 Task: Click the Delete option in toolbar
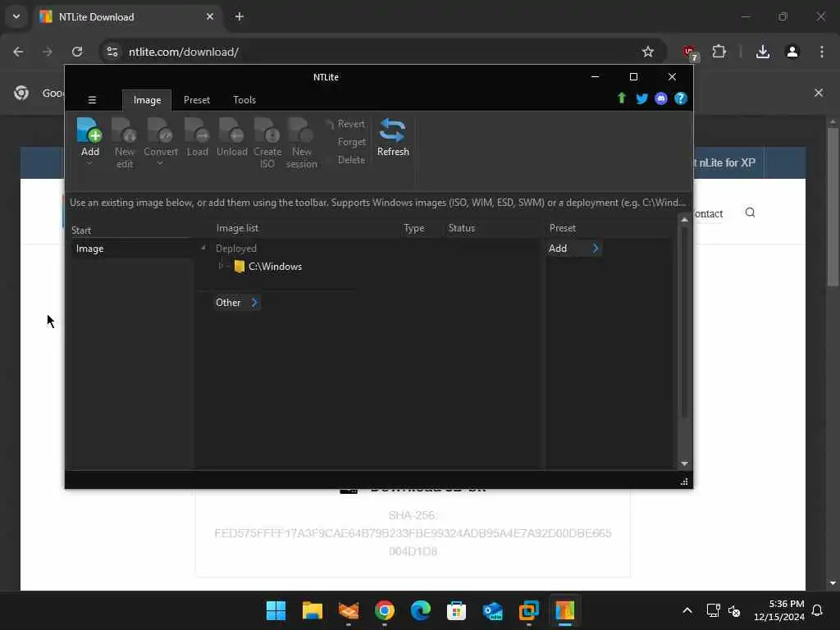pos(351,160)
